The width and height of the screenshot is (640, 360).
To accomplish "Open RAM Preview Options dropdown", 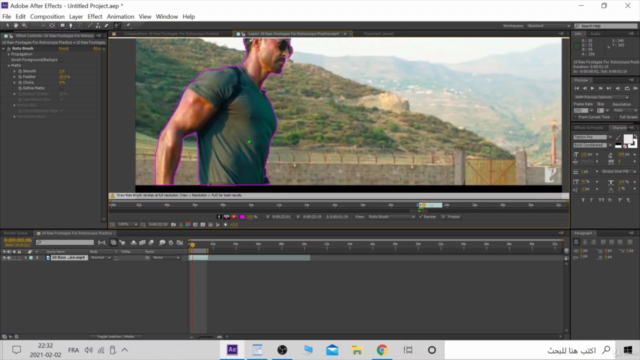I will (601, 97).
